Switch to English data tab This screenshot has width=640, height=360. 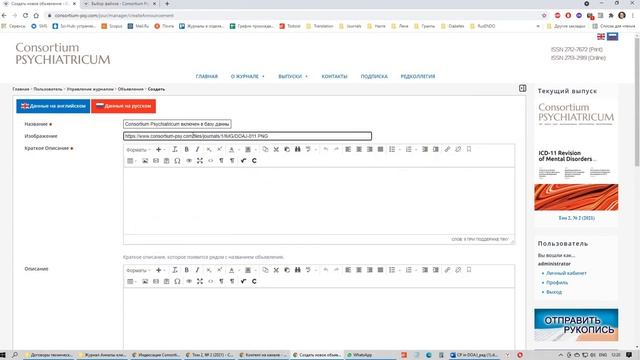(53, 106)
